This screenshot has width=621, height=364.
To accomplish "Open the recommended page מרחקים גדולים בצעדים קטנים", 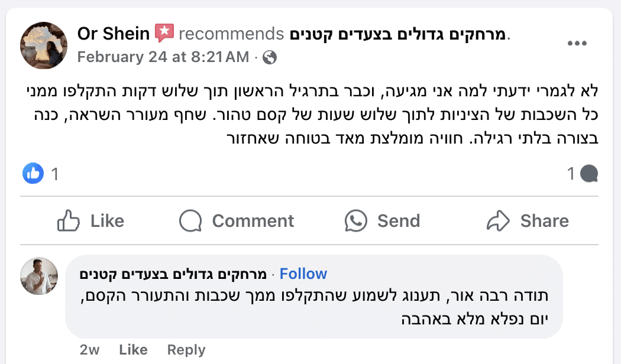I will (397, 34).
